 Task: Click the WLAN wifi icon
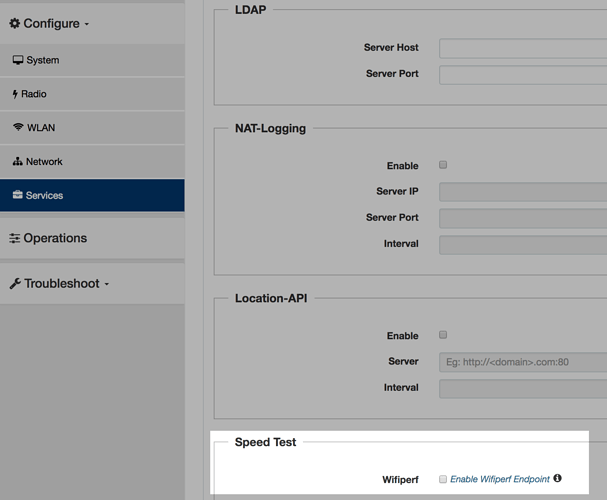click(x=18, y=128)
